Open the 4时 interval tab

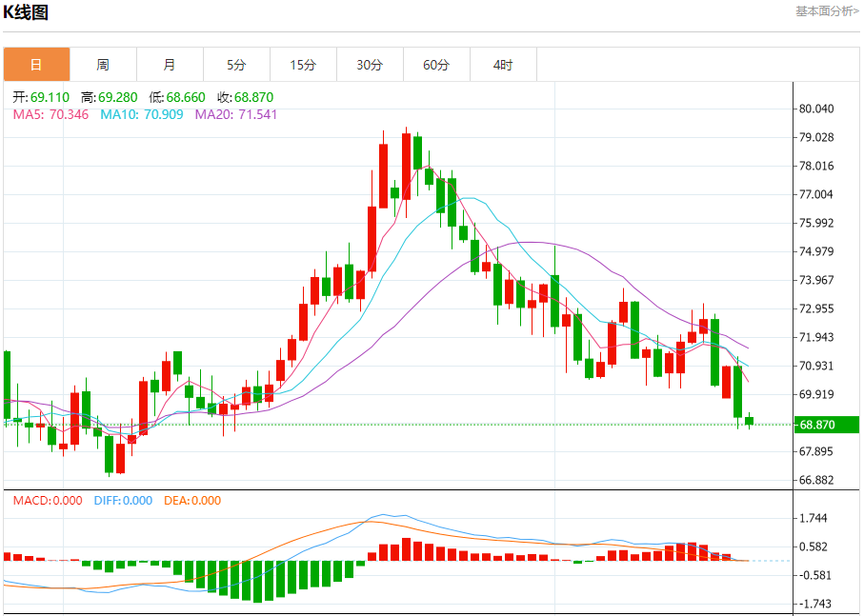(x=503, y=65)
